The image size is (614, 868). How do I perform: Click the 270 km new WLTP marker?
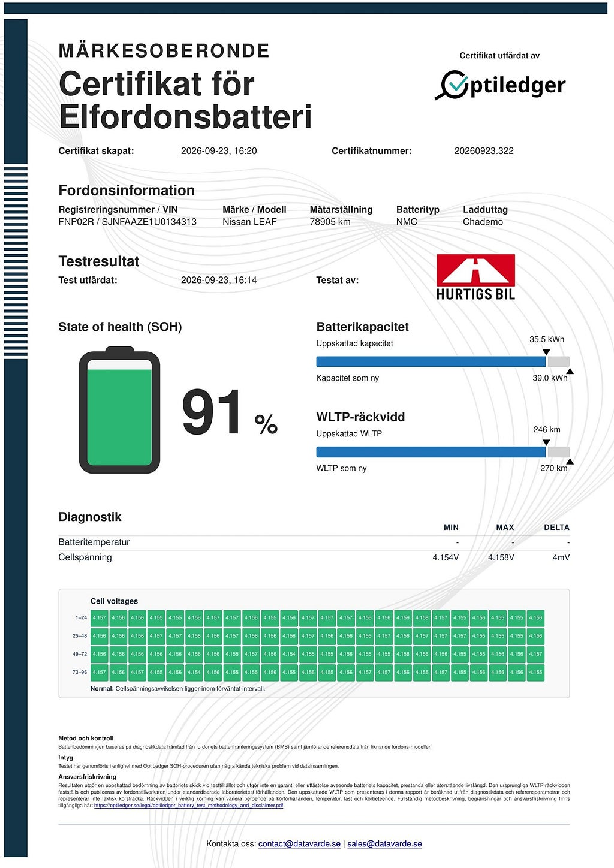tap(570, 462)
